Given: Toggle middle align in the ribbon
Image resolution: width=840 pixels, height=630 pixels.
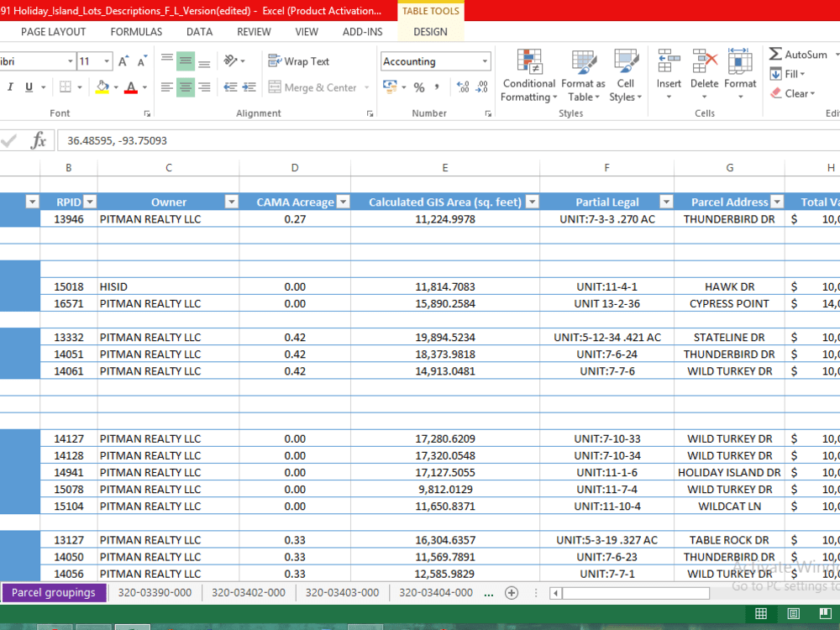Looking at the screenshot, I should (x=186, y=61).
